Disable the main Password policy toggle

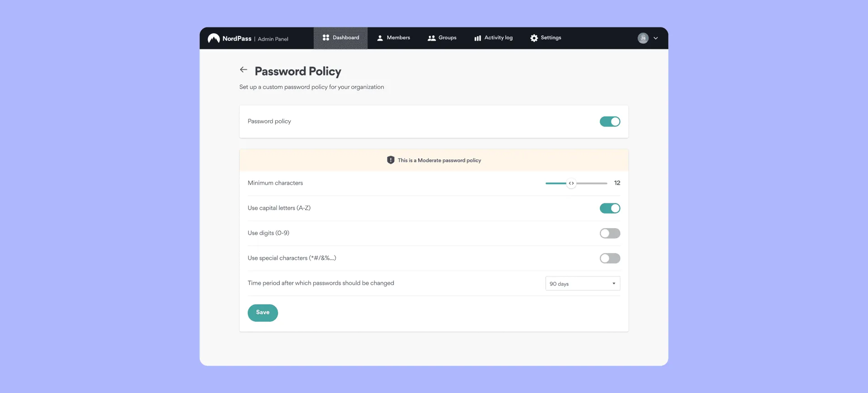pyautogui.click(x=610, y=122)
